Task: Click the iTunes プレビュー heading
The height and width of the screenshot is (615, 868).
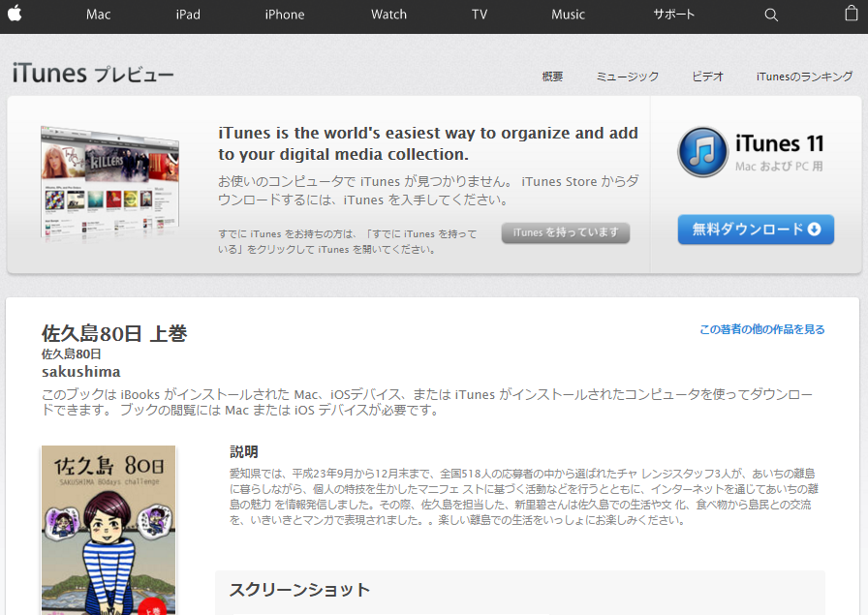Action: [x=93, y=74]
